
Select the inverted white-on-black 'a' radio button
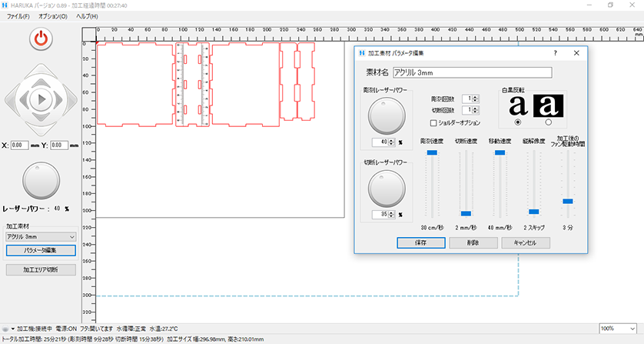tap(548, 122)
